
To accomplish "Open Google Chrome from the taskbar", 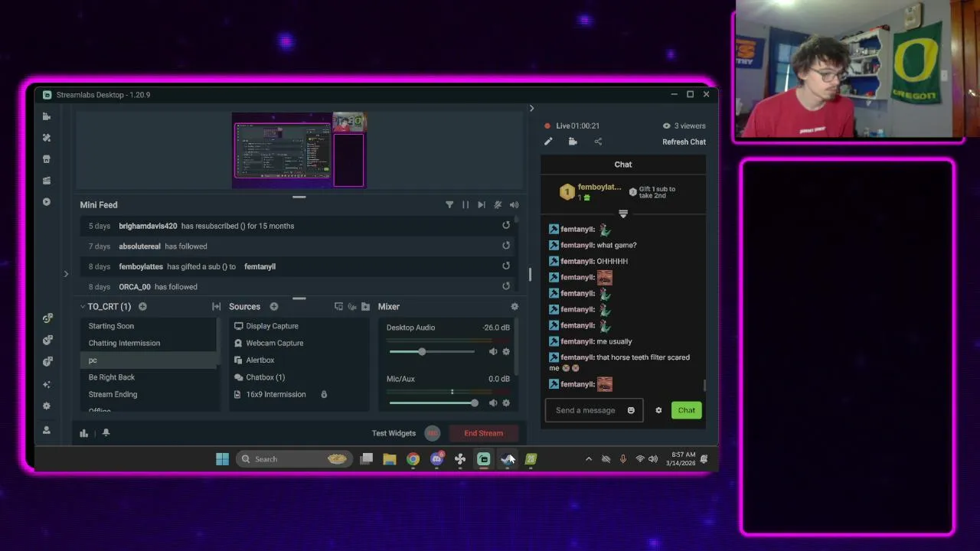I will [413, 459].
